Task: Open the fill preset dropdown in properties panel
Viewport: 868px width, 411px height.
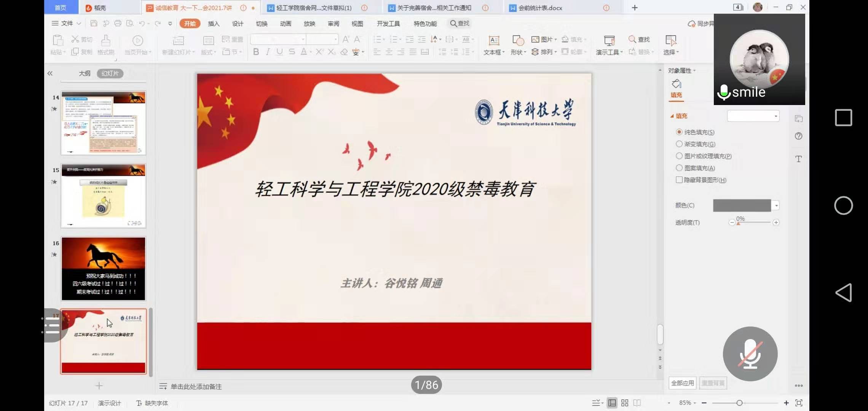Action: [x=753, y=116]
